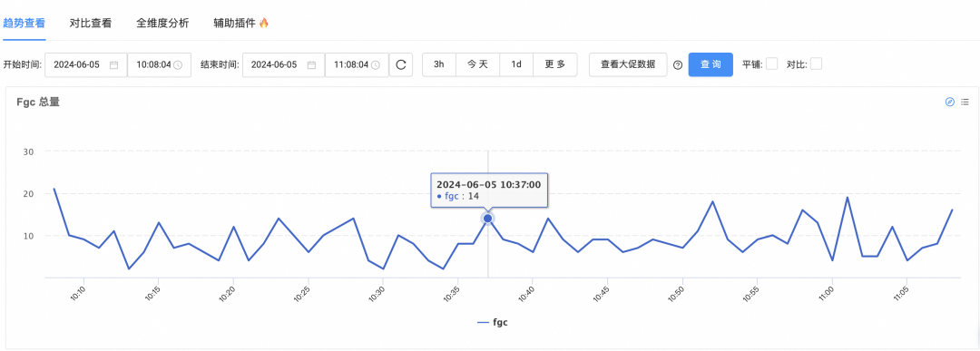Click the end date field 2024-06-05
Image resolution: width=980 pixels, height=351 pixels.
pos(283,64)
